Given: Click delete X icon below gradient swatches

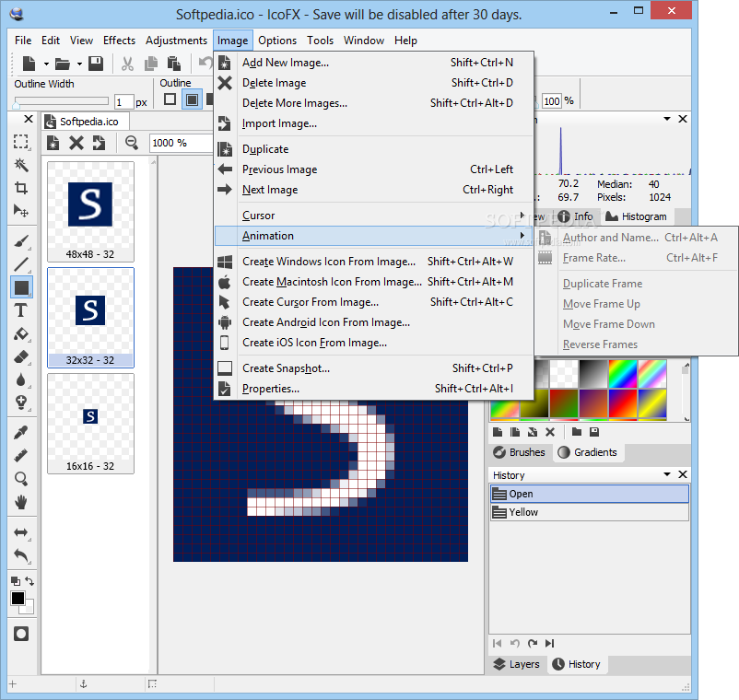Looking at the screenshot, I should (550, 432).
